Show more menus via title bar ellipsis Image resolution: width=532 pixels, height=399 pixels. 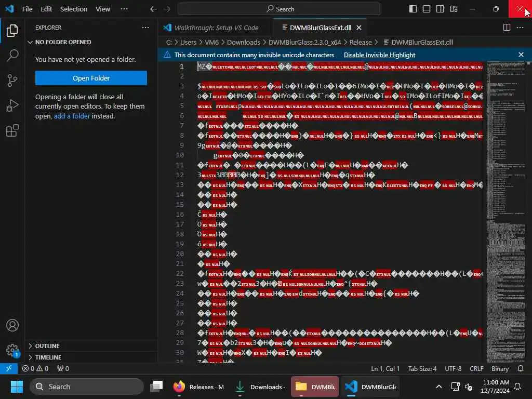pos(124,9)
